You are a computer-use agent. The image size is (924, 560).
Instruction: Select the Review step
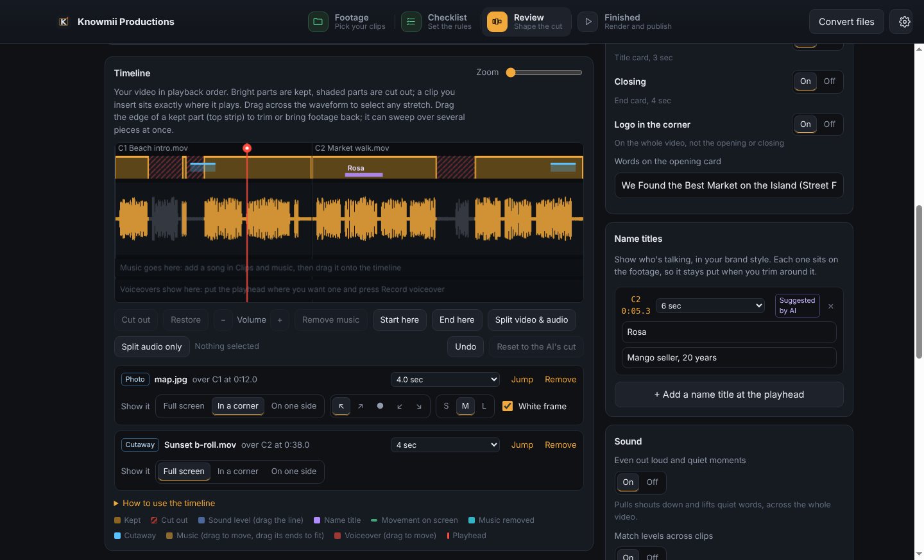526,22
